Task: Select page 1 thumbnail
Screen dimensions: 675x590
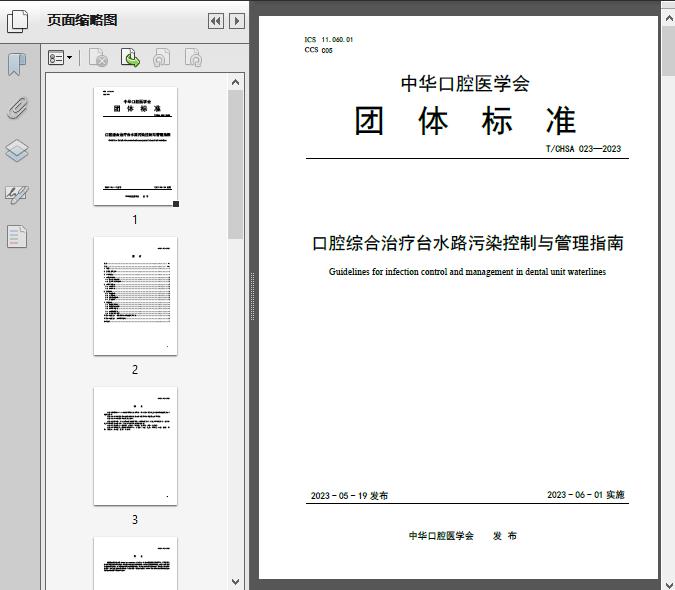Action: 135,146
